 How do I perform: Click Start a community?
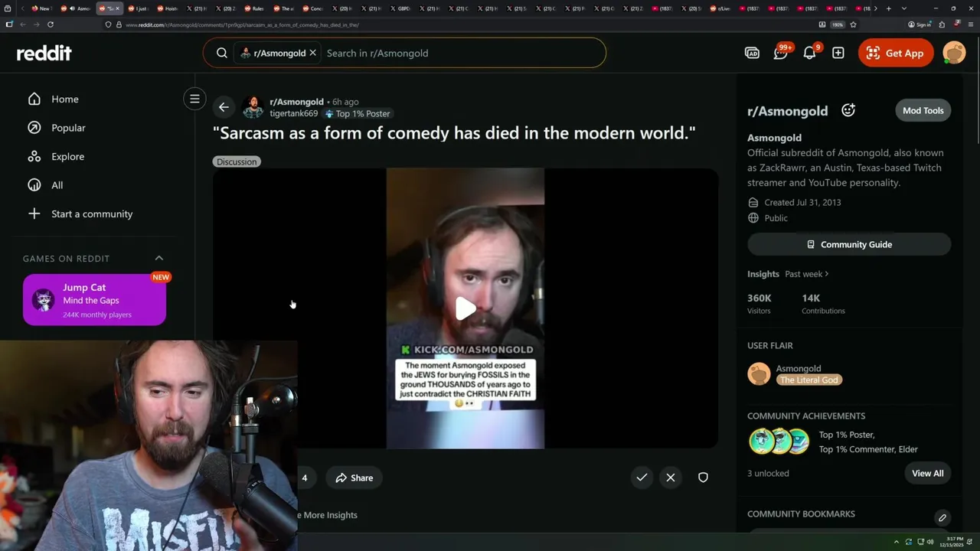coord(92,214)
